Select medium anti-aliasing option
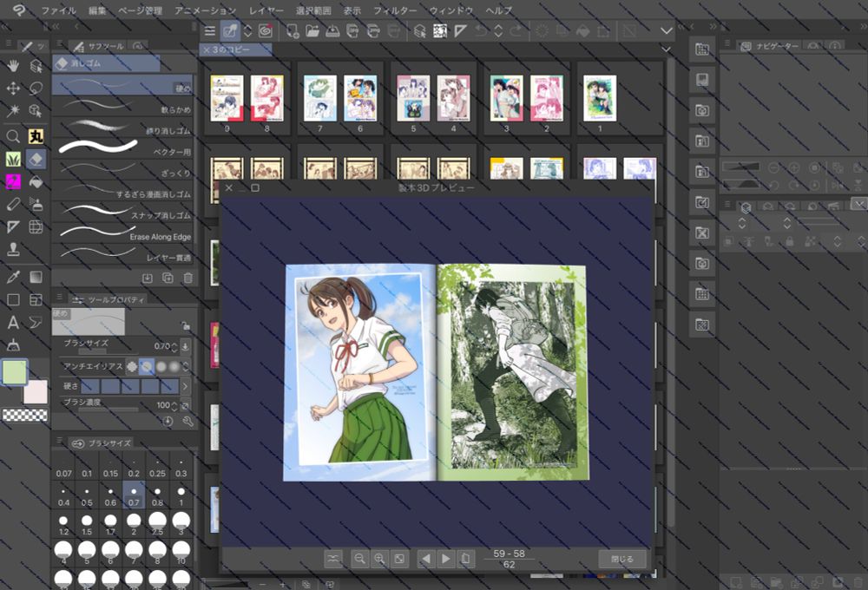Image resolution: width=868 pixels, height=590 pixels. coord(161,366)
